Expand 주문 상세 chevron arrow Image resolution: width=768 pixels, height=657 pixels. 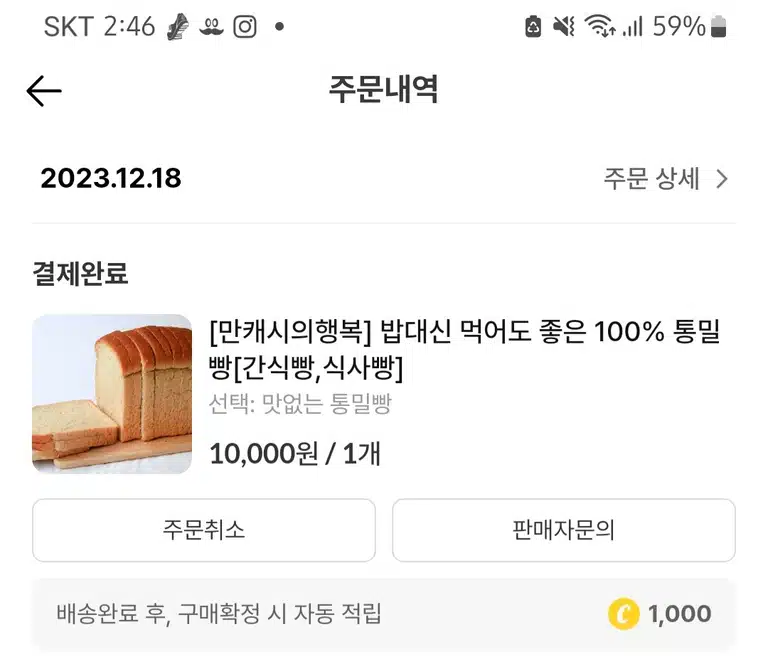[x=721, y=179]
